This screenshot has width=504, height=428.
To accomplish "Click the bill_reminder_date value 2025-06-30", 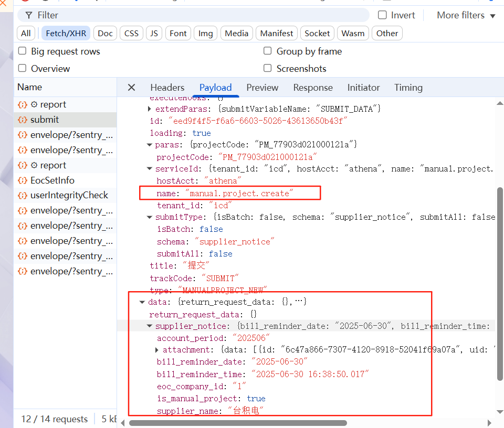I will point(279,361).
